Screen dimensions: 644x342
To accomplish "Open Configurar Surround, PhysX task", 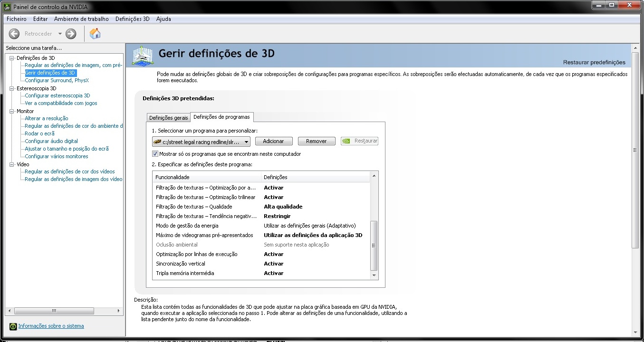I will [57, 80].
